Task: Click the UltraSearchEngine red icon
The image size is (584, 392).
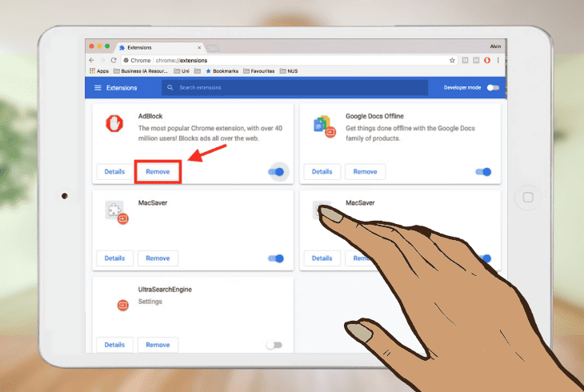Action: pyautogui.click(x=123, y=305)
